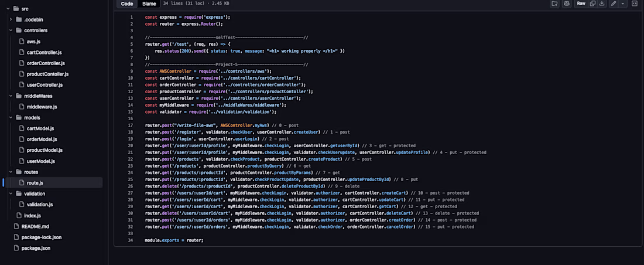Screen dimensions: 644x265
Task: Click the file icon beside userModel.js
Action: [22, 161]
